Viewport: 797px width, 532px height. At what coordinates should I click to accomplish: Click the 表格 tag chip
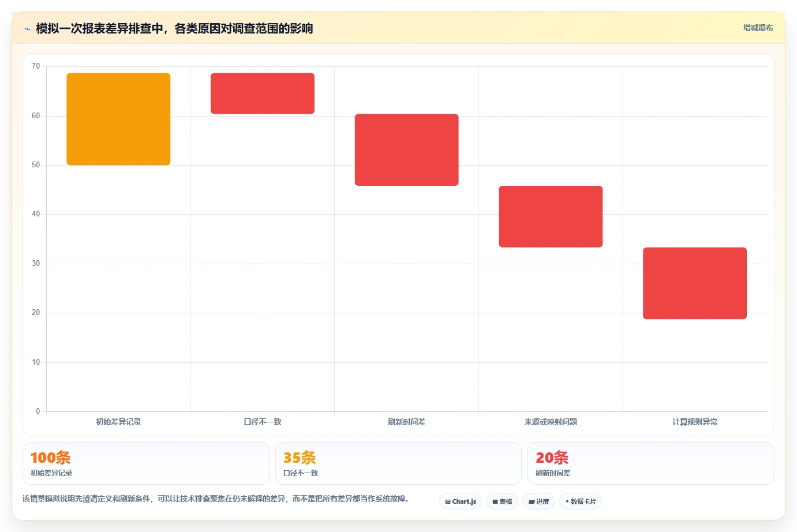pyautogui.click(x=502, y=501)
